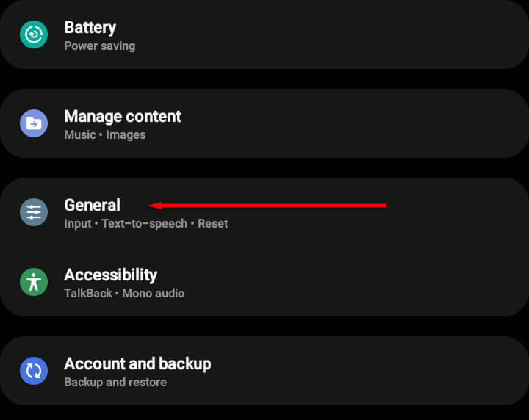Click the TalkBack label under Accessibility
The width and height of the screenshot is (529, 420).
[x=88, y=294]
